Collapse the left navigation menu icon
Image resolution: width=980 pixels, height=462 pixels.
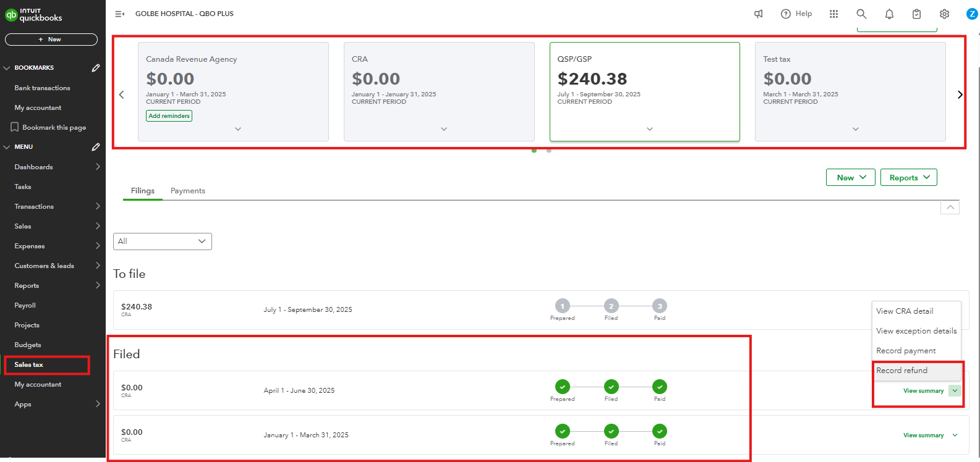[x=120, y=14]
